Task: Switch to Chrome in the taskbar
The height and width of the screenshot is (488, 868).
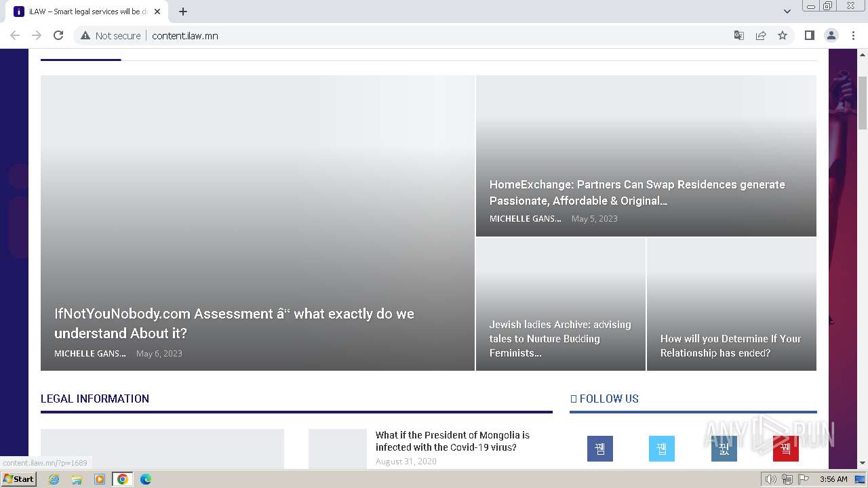Action: point(123,479)
